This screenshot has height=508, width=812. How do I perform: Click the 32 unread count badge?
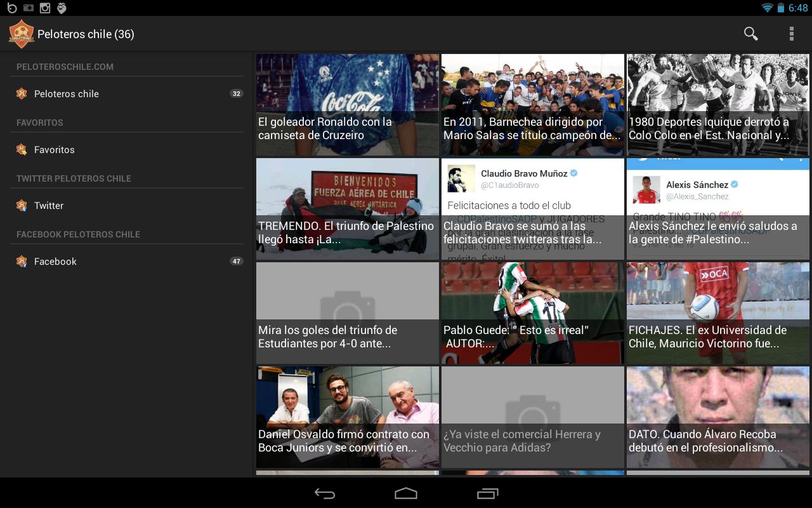pyautogui.click(x=236, y=93)
